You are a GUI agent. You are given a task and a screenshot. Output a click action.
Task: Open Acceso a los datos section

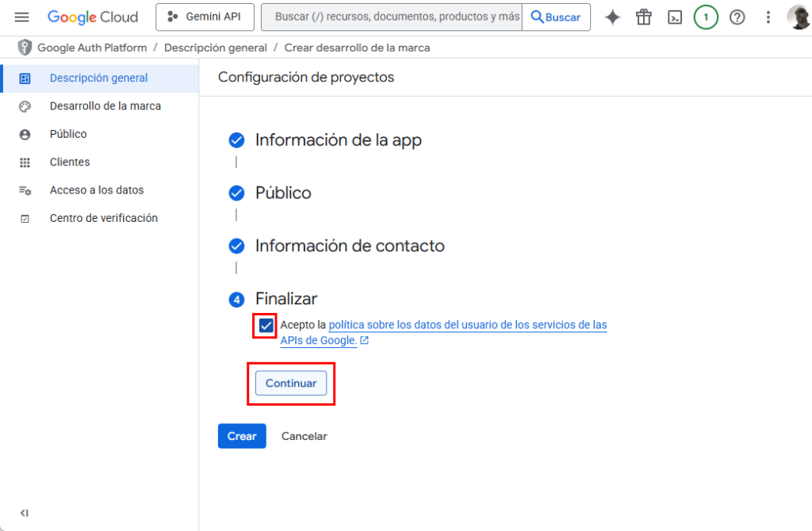97,190
